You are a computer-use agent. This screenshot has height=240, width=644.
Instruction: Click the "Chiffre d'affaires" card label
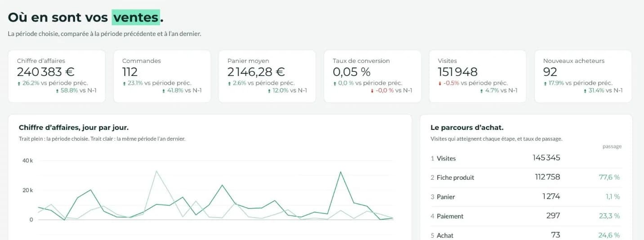[x=41, y=61]
